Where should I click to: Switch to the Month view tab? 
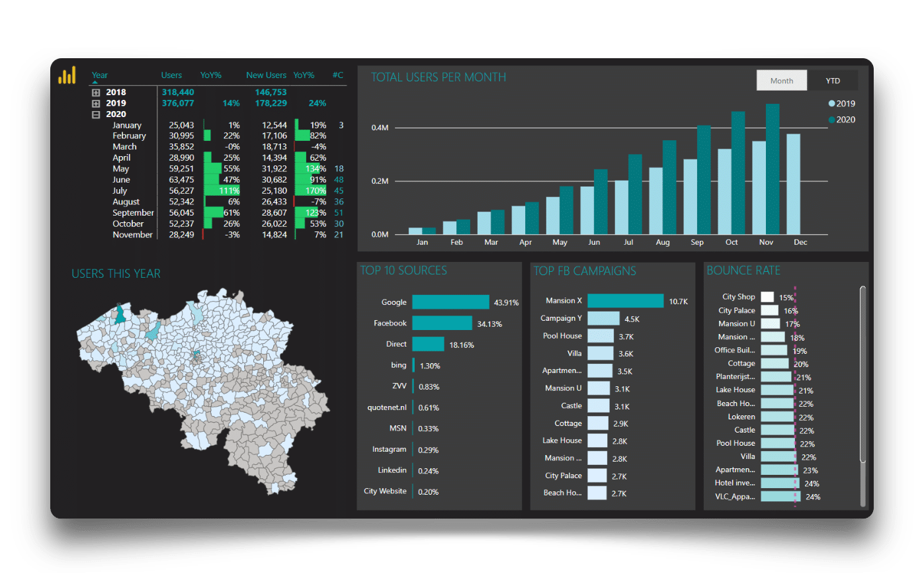coord(782,81)
